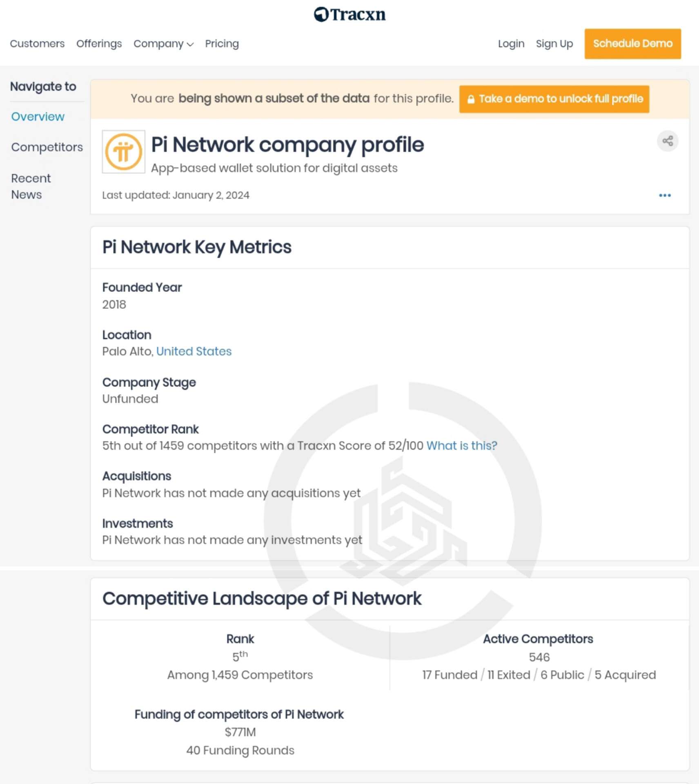Navigate to the Overview section
699x784 pixels.
[x=38, y=117]
